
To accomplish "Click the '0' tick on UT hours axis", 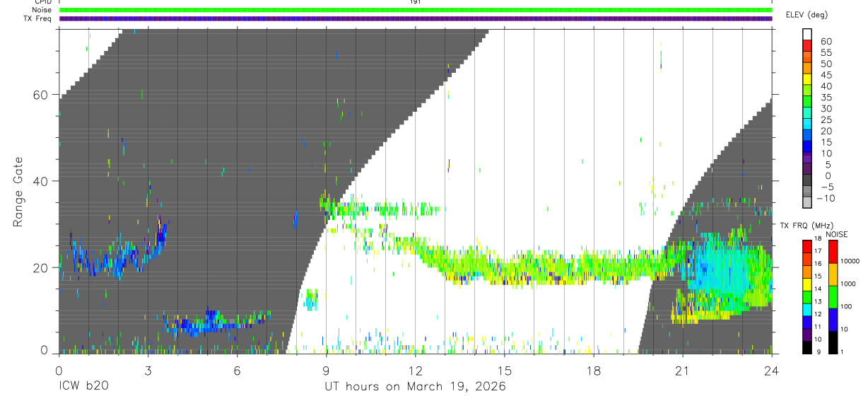I will pyautogui.click(x=59, y=370).
